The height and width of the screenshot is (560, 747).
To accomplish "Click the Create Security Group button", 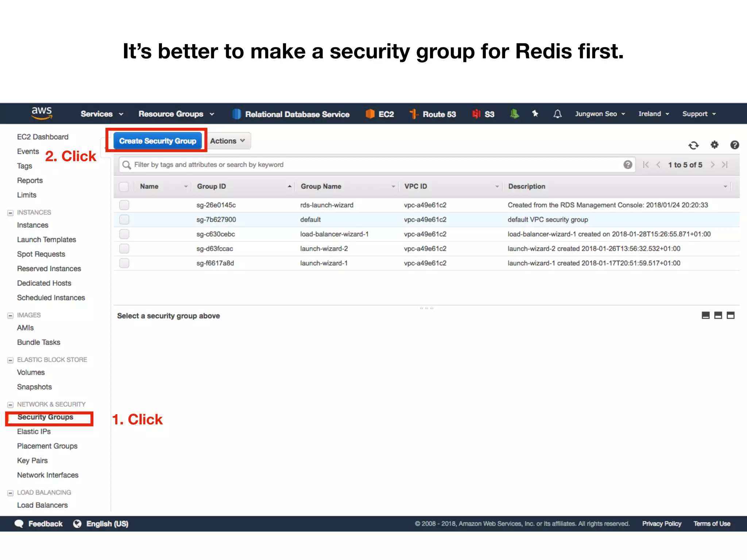I will tap(158, 141).
